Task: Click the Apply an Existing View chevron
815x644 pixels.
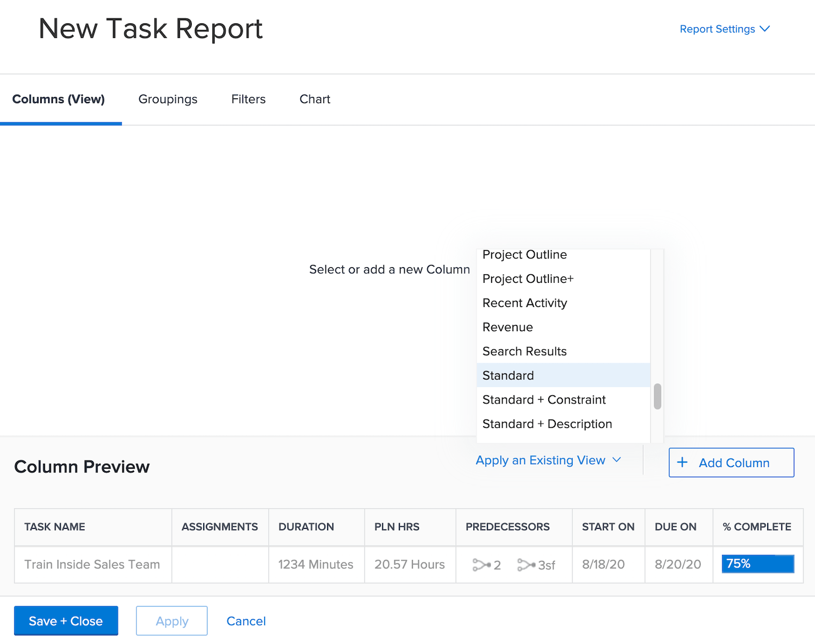Action: [x=617, y=460]
